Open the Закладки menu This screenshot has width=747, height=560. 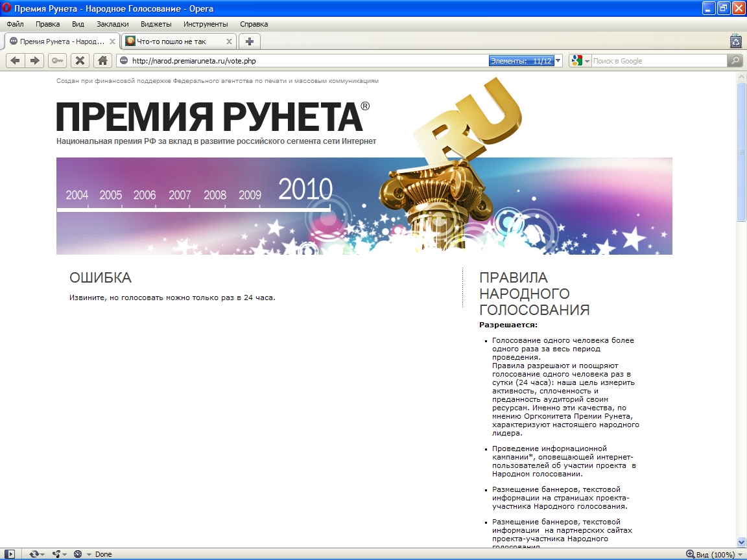(x=112, y=24)
